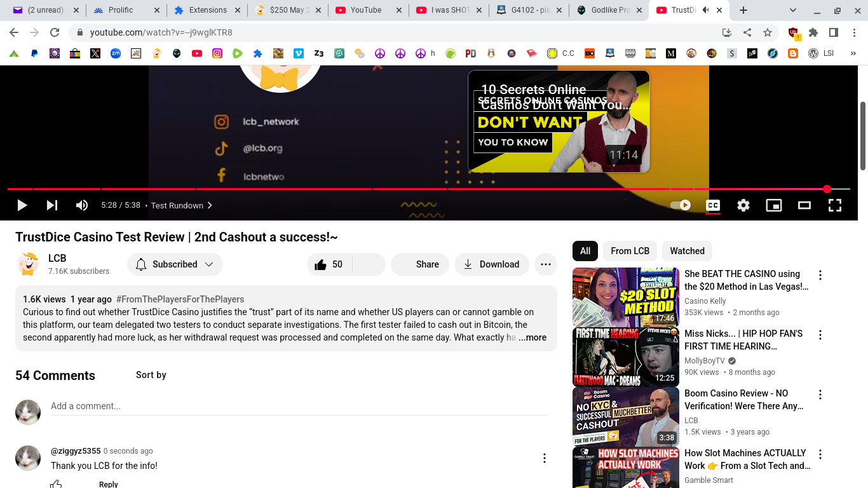Viewport: 868px width, 488px height.
Task: Bookmark this page star icon
Action: pyautogui.click(x=768, y=32)
